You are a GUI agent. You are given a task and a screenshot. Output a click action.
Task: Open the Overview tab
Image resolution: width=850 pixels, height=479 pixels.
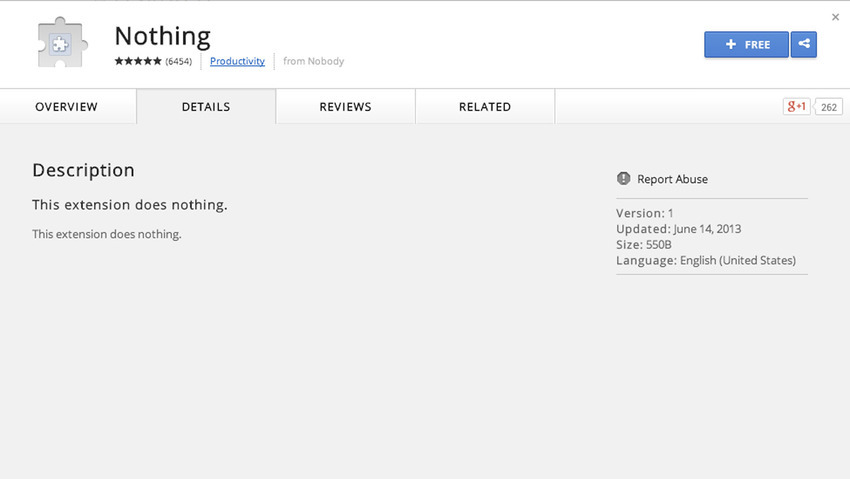coord(67,107)
